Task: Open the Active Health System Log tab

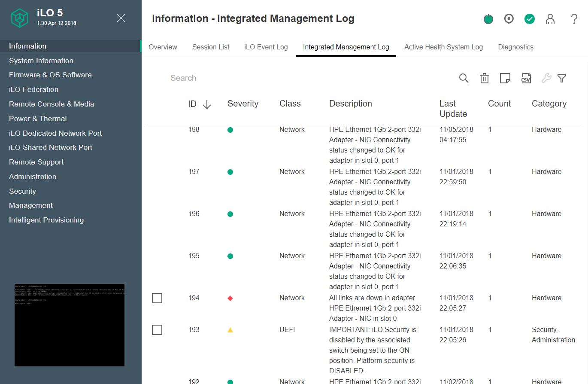Action: pos(443,47)
